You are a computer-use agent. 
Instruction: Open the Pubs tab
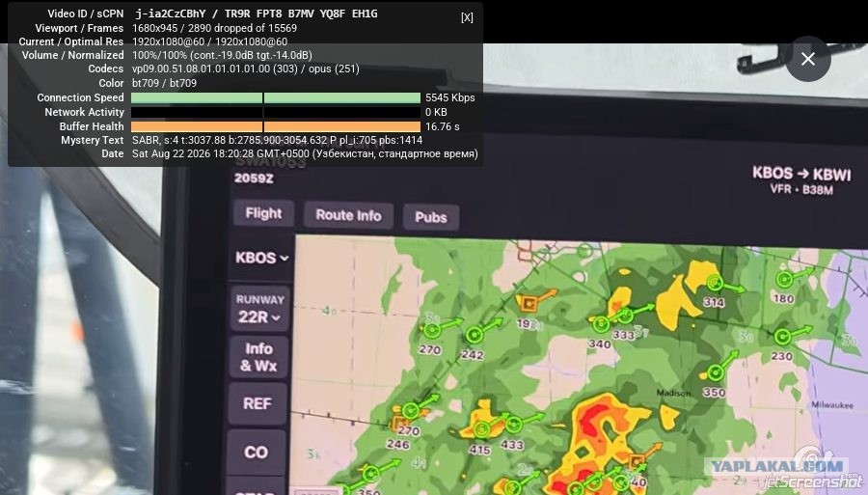click(x=431, y=217)
